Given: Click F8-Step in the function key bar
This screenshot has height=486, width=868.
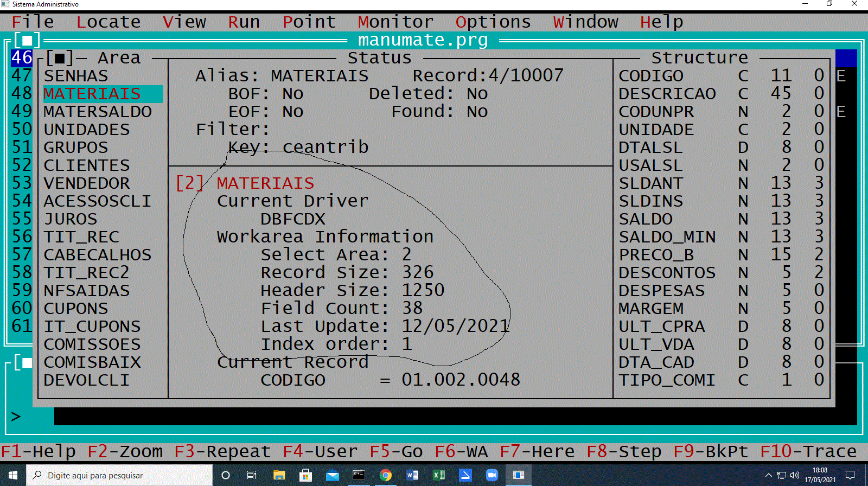Looking at the screenshot, I should [x=624, y=451].
